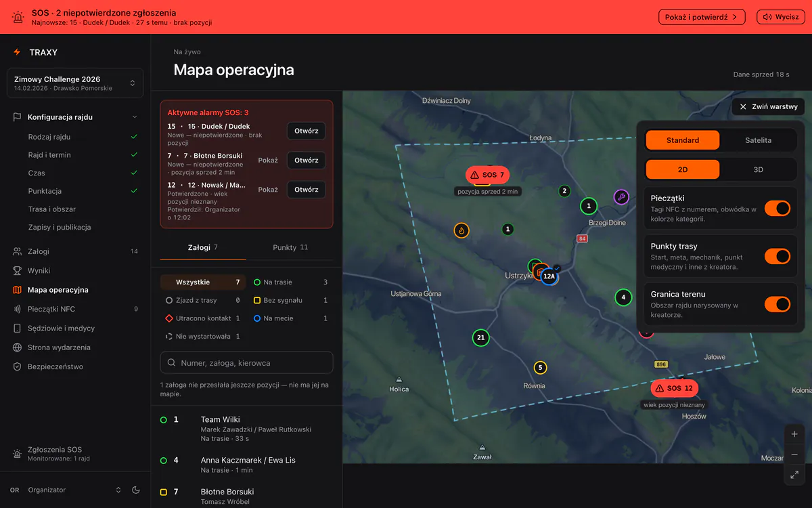Click the SOS 7 marker on map
Image resolution: width=812 pixels, height=508 pixels.
(x=487, y=175)
